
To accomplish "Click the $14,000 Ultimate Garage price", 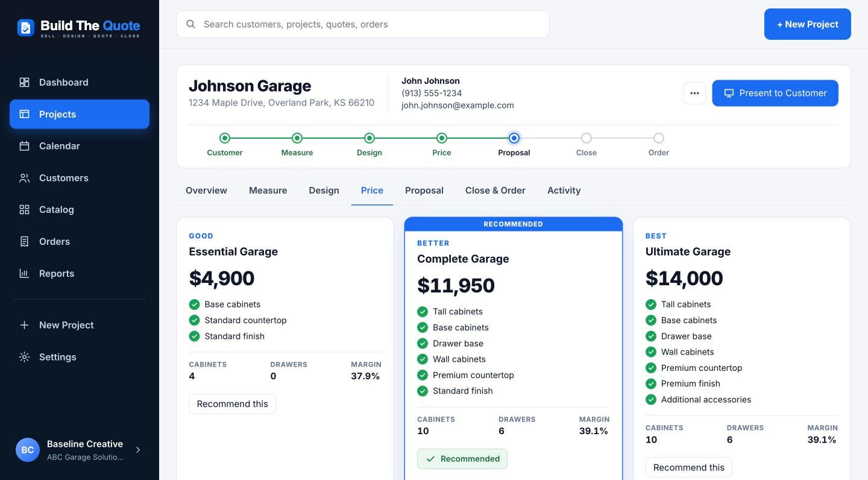I will [x=684, y=278].
